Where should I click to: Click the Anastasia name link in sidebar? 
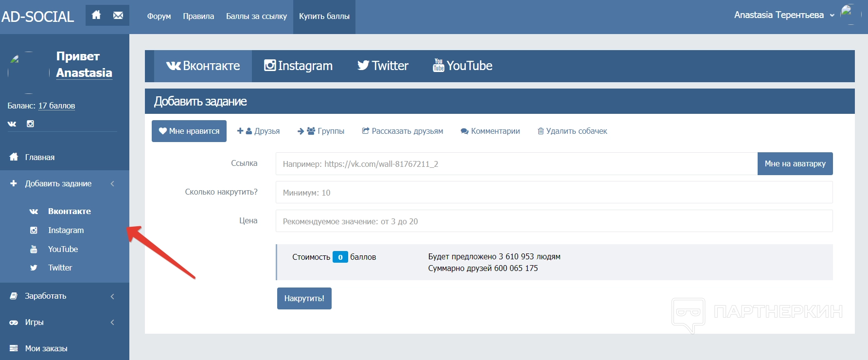(x=84, y=73)
